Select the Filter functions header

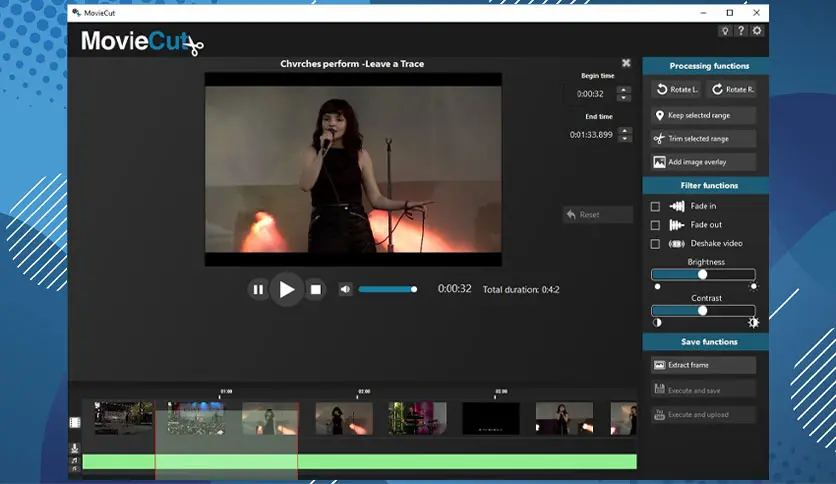(705, 185)
